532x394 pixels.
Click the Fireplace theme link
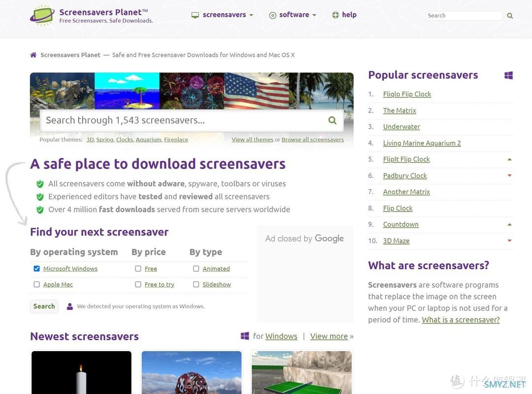point(176,140)
